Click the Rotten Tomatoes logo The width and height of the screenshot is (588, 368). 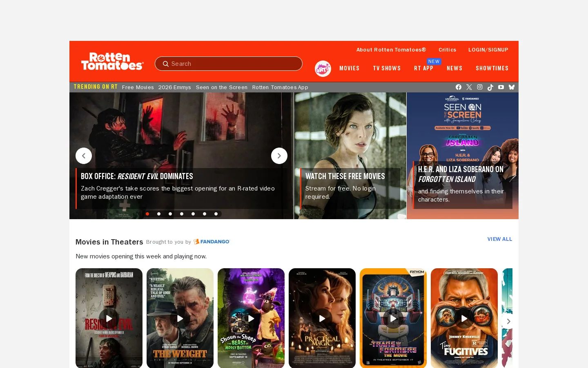point(112,61)
